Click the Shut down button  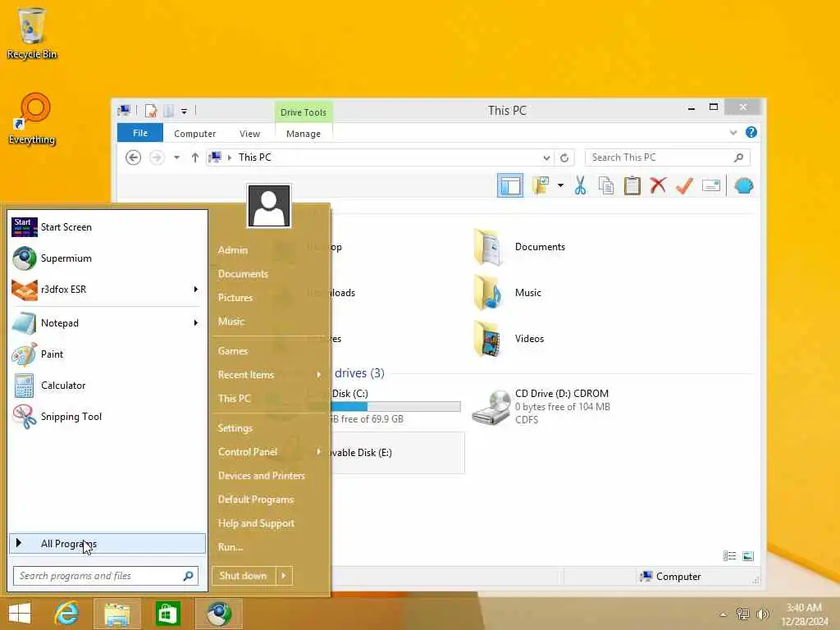click(x=243, y=576)
